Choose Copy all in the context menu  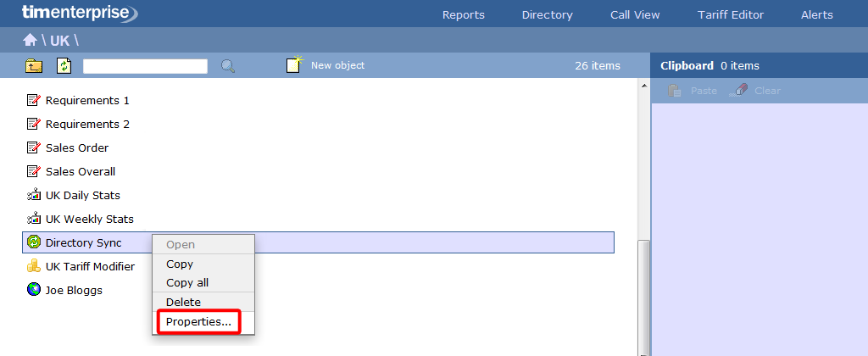click(187, 283)
